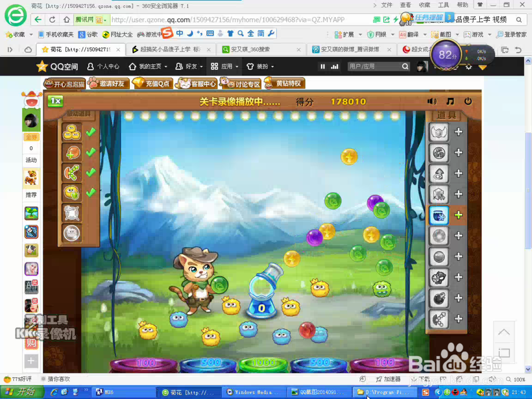Screen dimensions: 532x399
Task: Click the 用户/应用 search field
Action: pos(375,66)
